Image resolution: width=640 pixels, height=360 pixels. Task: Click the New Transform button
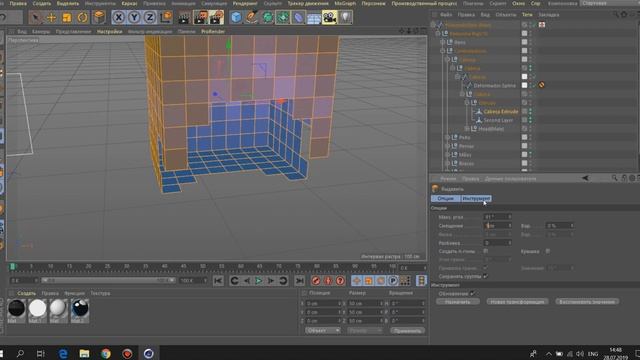[517, 302]
